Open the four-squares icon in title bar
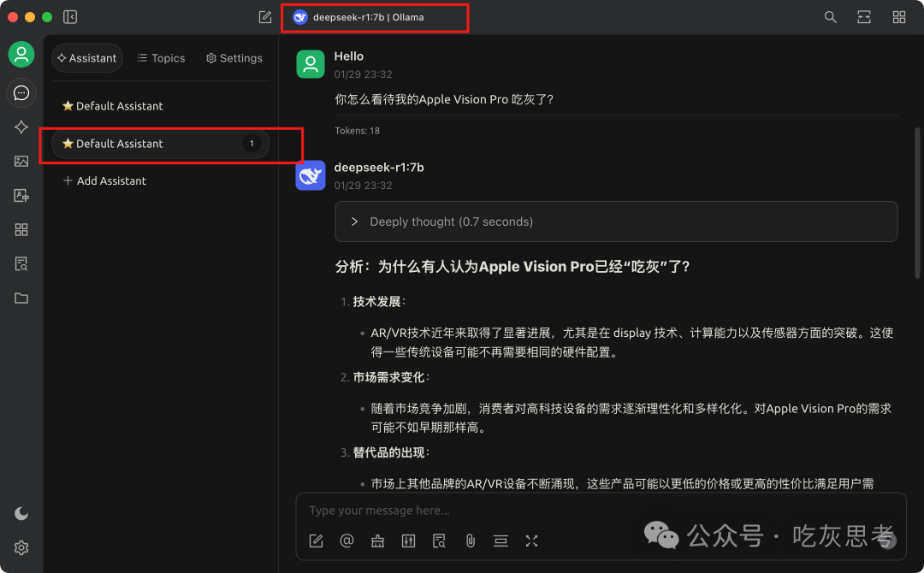Image resolution: width=924 pixels, height=573 pixels. [x=898, y=17]
